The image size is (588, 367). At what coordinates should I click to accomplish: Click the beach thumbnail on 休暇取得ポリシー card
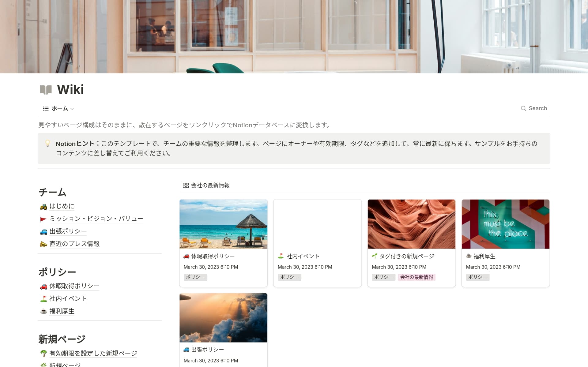click(x=223, y=224)
